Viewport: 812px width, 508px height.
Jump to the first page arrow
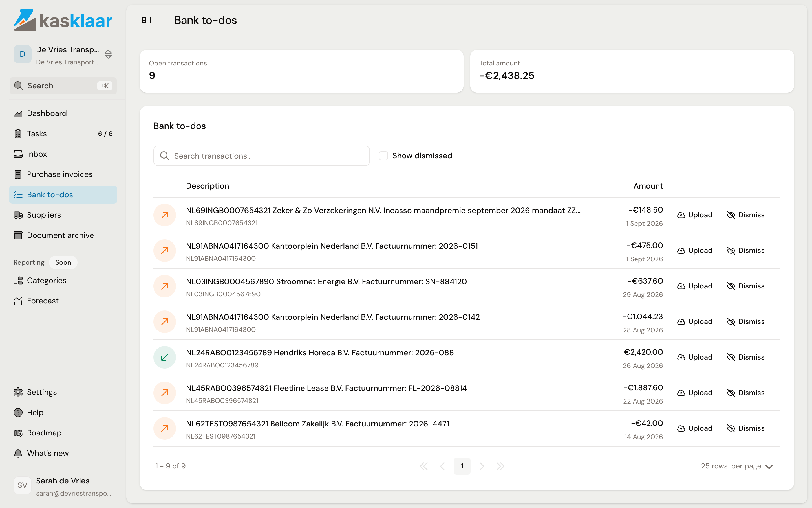coord(424,466)
